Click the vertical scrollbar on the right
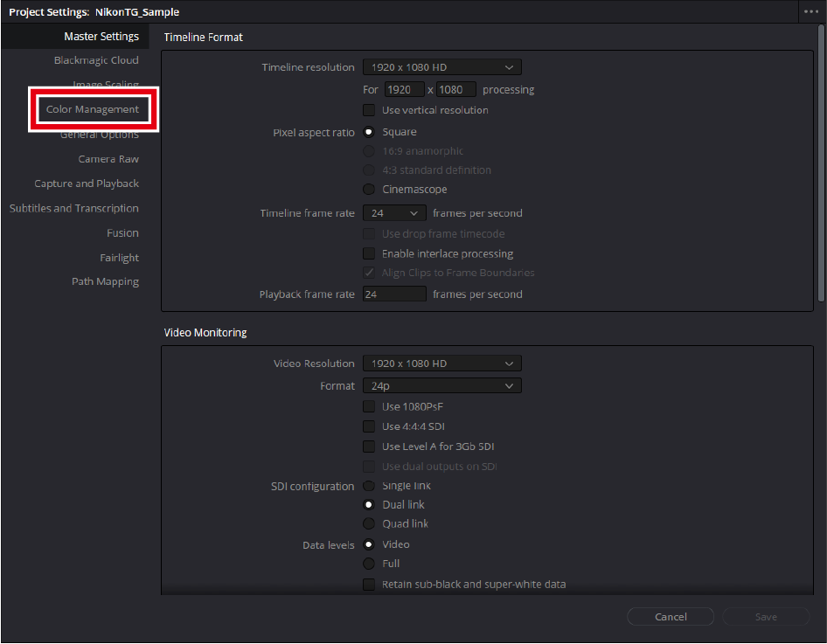Screen dimensions: 827x644 (x=821, y=166)
